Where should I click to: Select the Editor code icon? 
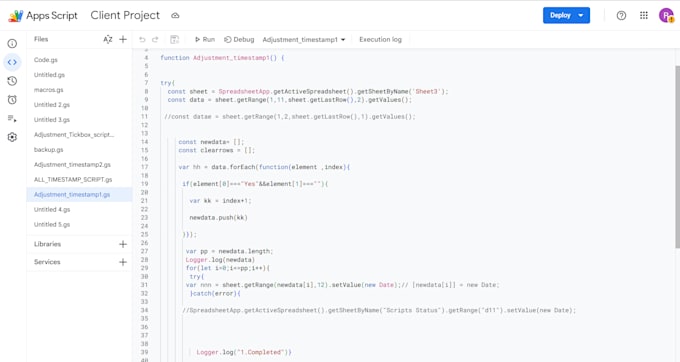pyautogui.click(x=12, y=62)
